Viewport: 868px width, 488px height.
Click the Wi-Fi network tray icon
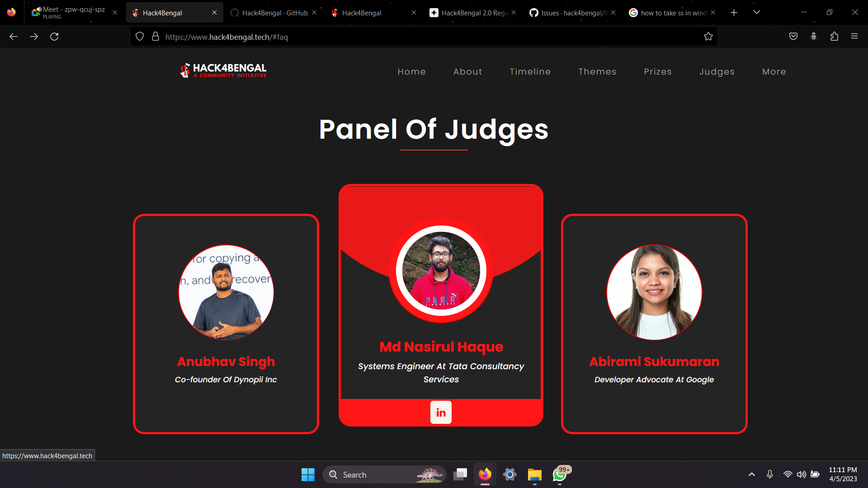point(788,474)
